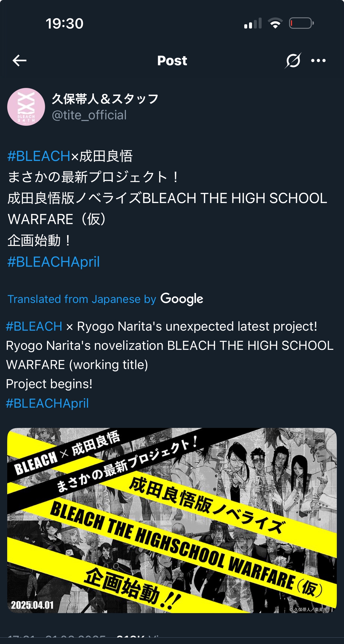Open #BLEACHApril hashtag below "Project begins!"
The image size is (344, 644).
(x=47, y=403)
